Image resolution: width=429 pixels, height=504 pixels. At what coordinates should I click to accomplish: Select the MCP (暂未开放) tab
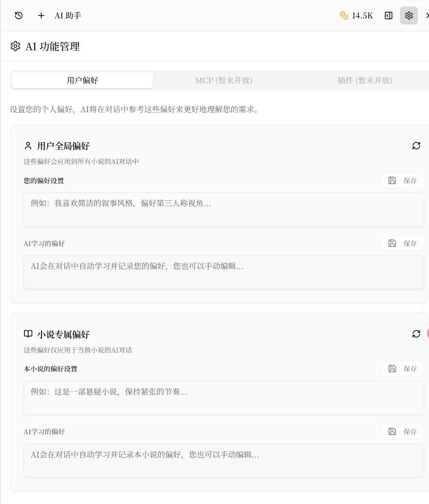point(224,80)
